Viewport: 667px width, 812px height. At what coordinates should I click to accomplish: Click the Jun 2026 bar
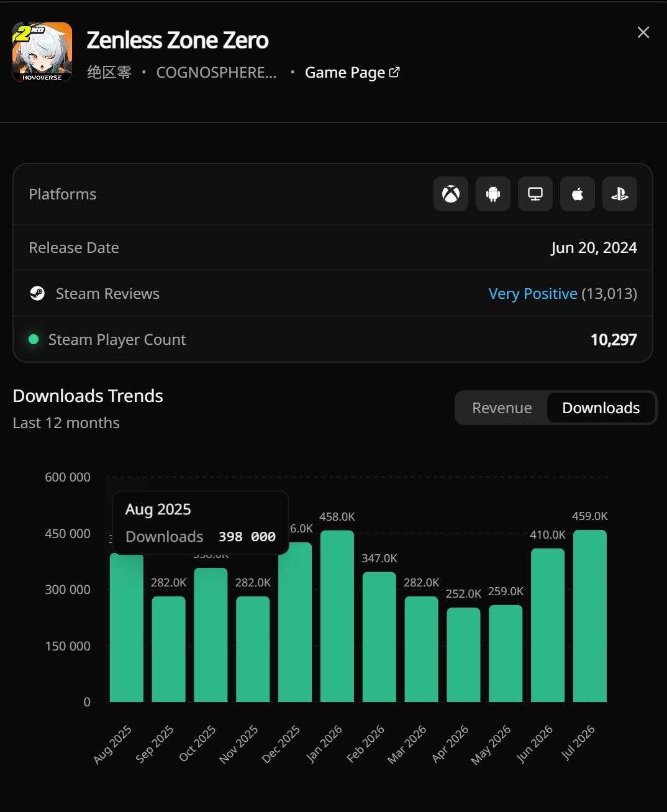[548, 625]
